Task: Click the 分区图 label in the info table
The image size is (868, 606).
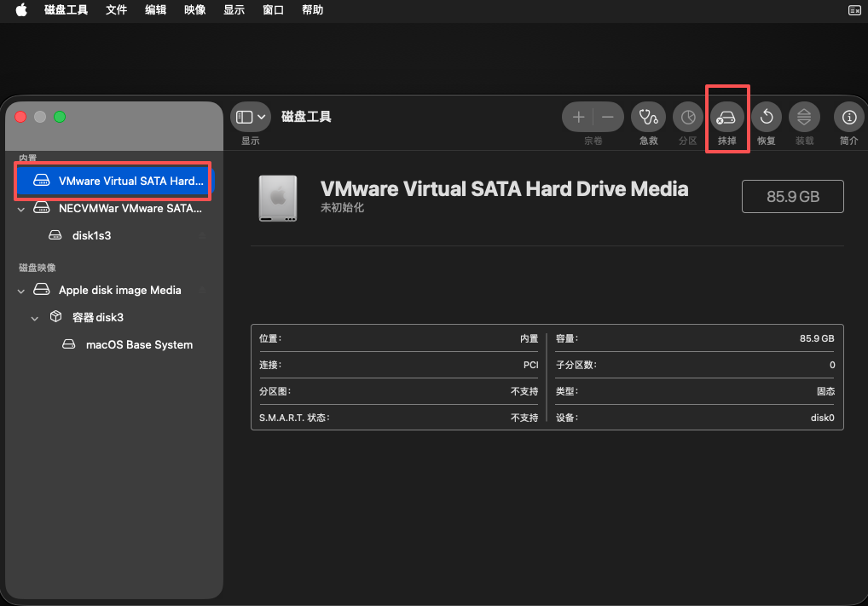Action: [275, 391]
